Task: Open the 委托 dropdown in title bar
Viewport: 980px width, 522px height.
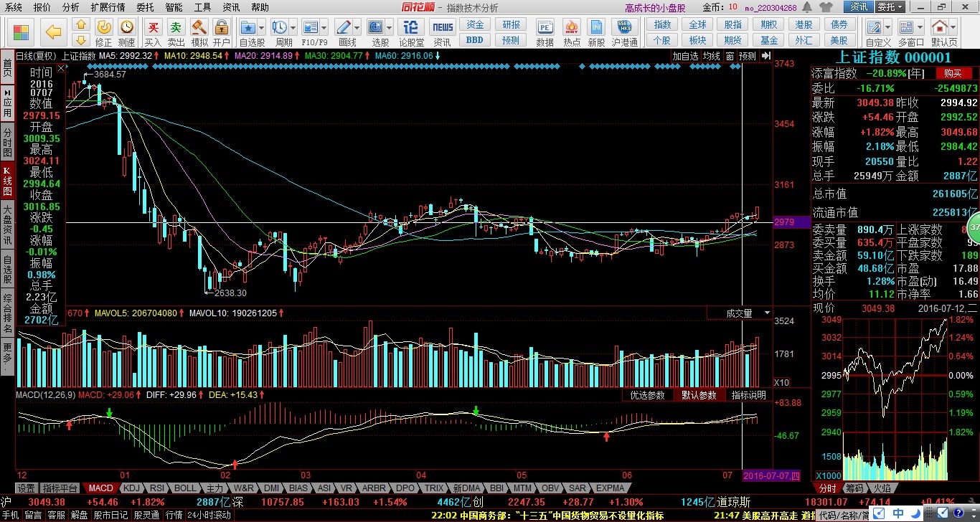Action: pyautogui.click(x=891, y=6)
